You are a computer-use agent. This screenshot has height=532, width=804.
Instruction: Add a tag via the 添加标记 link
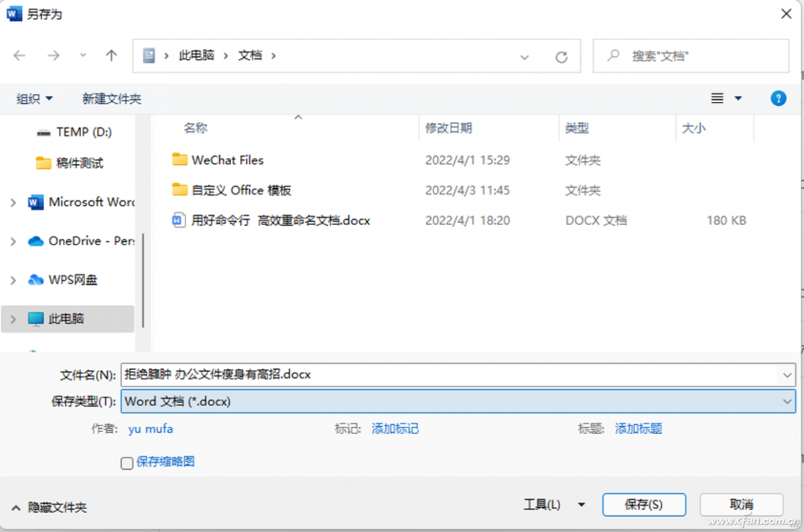tap(395, 429)
